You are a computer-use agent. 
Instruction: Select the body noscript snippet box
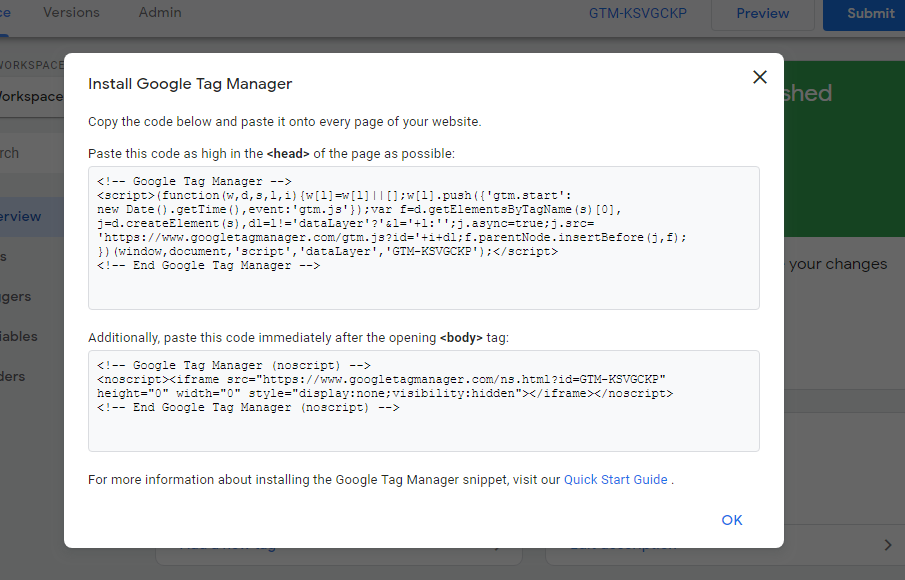[424, 401]
